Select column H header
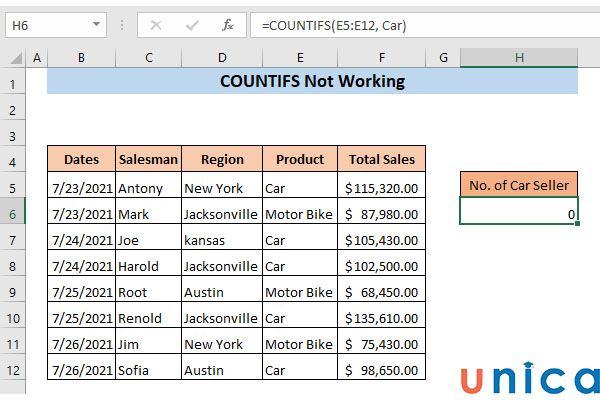Viewport: 600px width, 400px height. [x=519, y=59]
